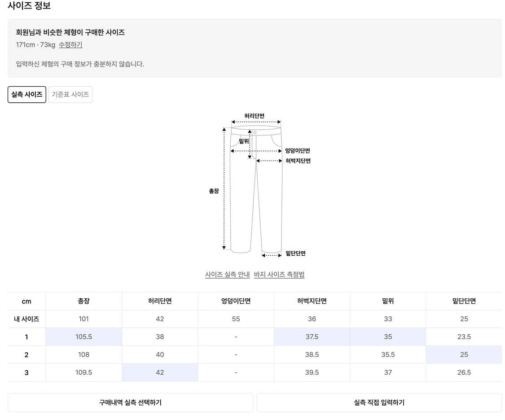Image resolution: width=505 pixels, height=420 pixels.
Task: Click the 허벅지단면 column header
Action: [x=312, y=301]
